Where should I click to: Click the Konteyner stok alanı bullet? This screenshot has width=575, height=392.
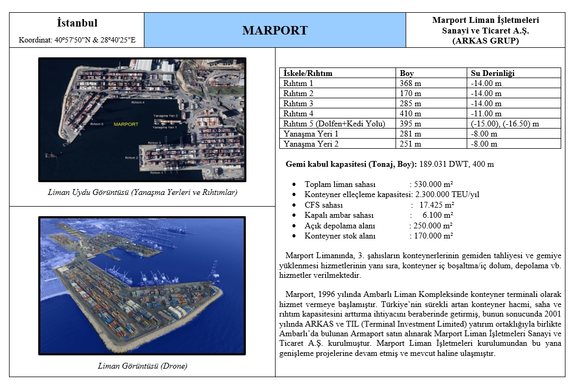point(340,236)
